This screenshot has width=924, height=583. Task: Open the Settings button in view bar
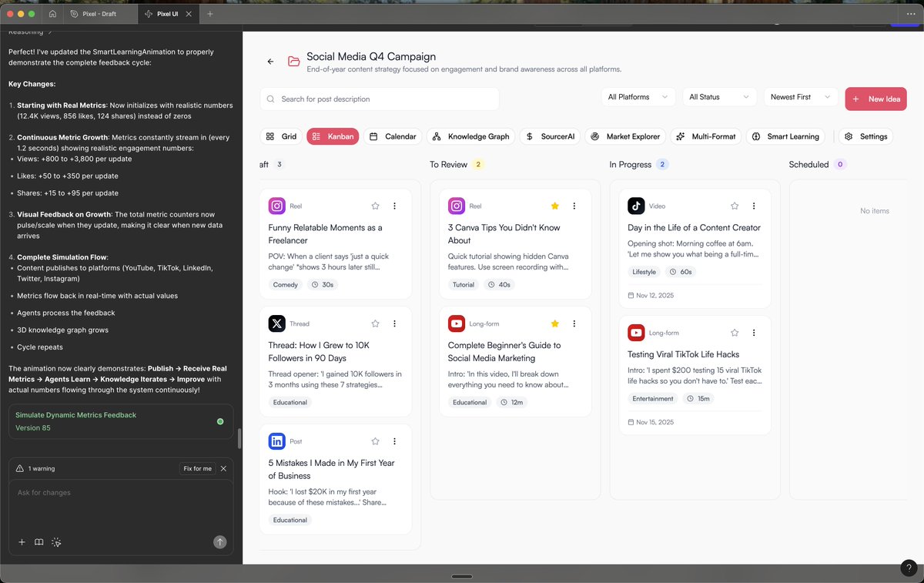865,136
